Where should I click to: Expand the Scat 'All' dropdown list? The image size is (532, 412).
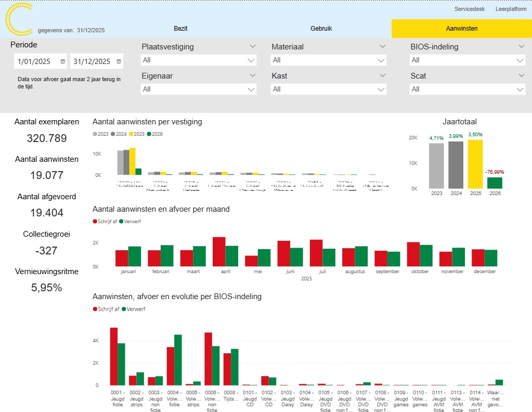pyautogui.click(x=468, y=89)
